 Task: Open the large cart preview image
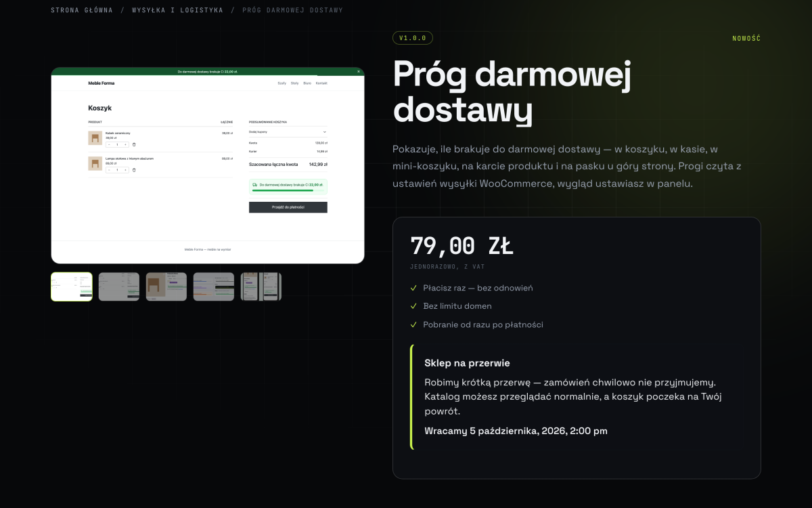point(208,165)
